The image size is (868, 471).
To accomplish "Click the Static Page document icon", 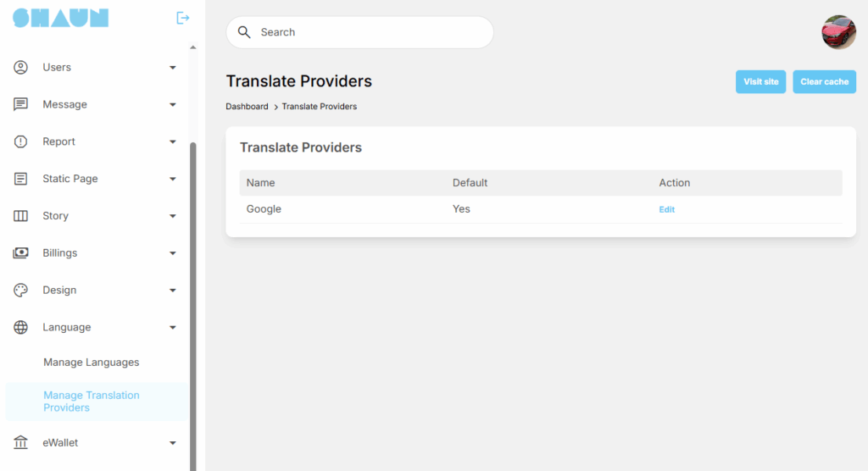I will click(21, 179).
